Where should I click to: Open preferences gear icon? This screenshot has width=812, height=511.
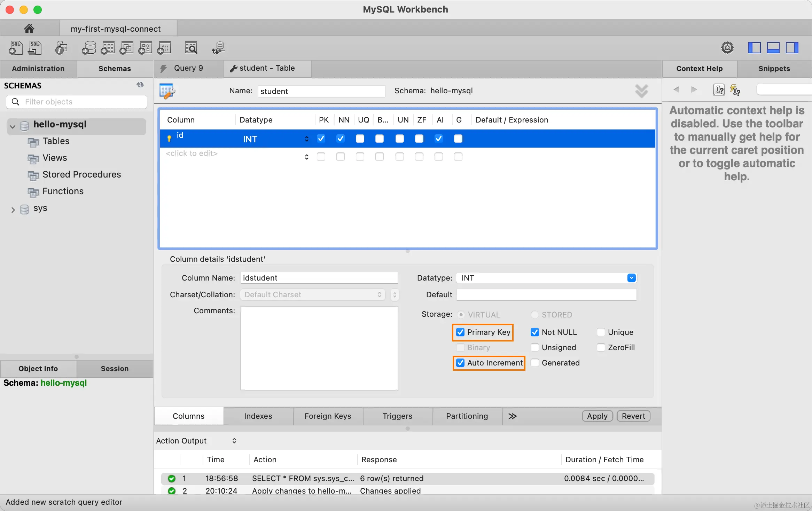(727, 48)
